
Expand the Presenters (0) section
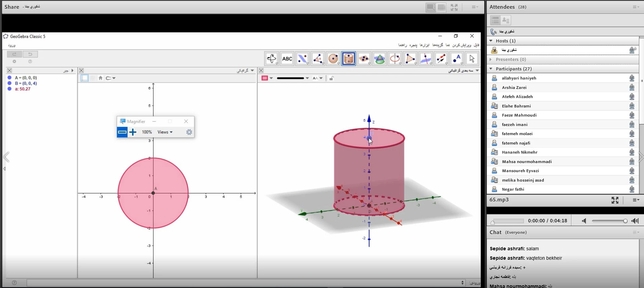491,60
